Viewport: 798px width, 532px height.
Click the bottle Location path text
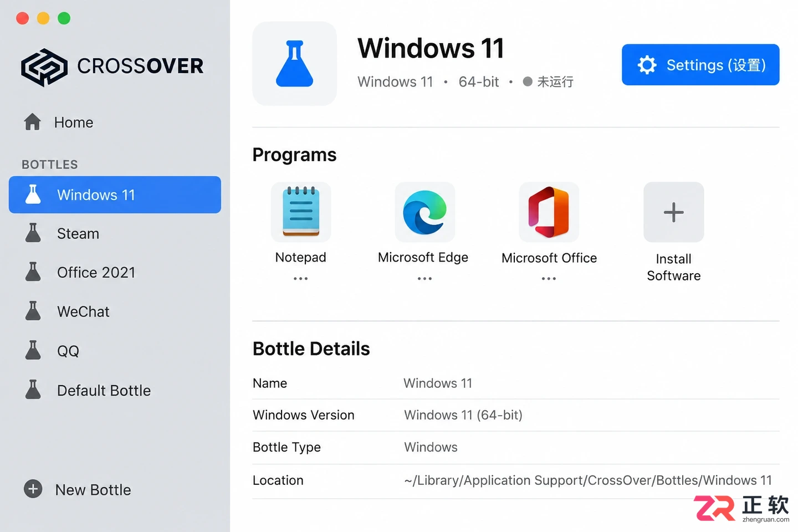tap(588, 480)
